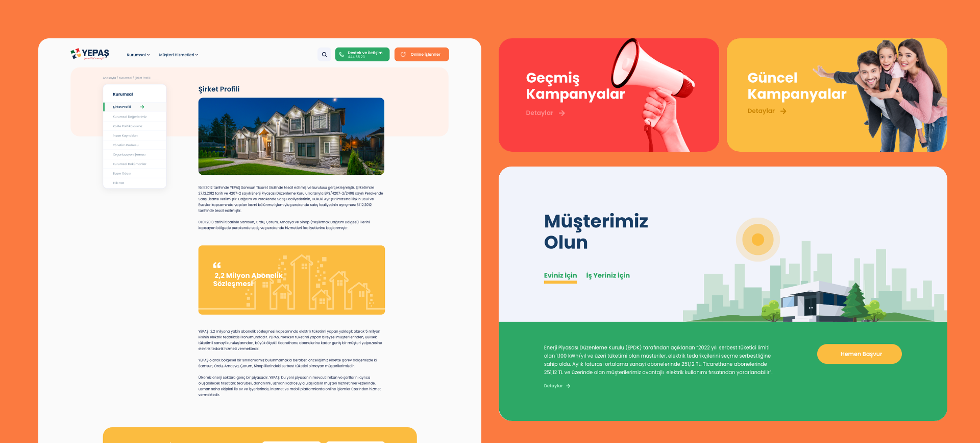Switch to the İş Yeriniz İçin tab
Screen dimensions: 980x443
pyautogui.click(x=607, y=275)
